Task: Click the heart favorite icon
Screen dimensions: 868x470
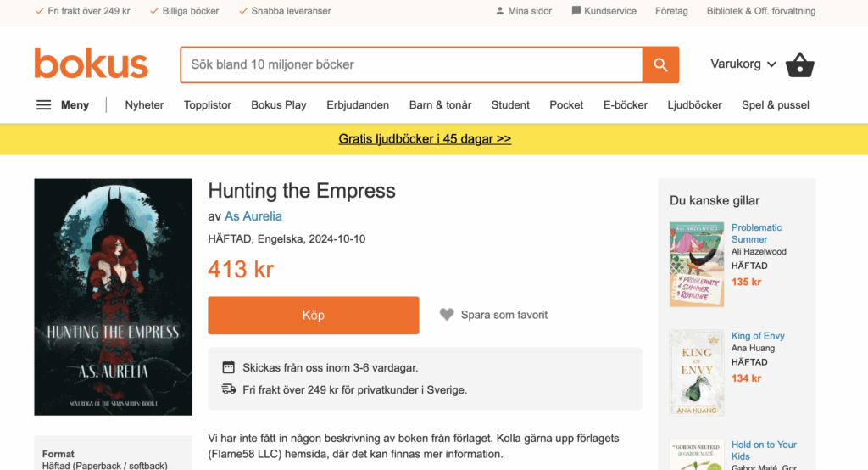Action: (447, 315)
